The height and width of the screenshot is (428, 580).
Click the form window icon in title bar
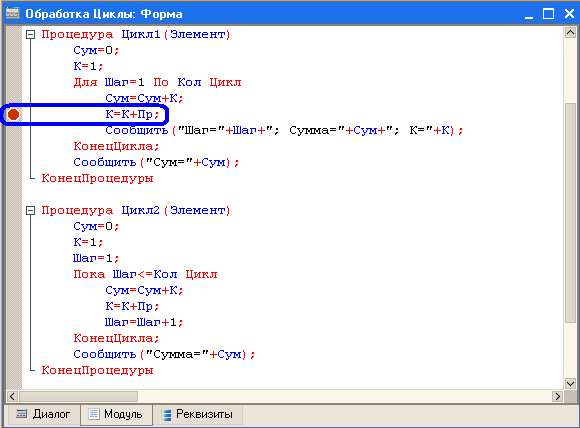13,13
